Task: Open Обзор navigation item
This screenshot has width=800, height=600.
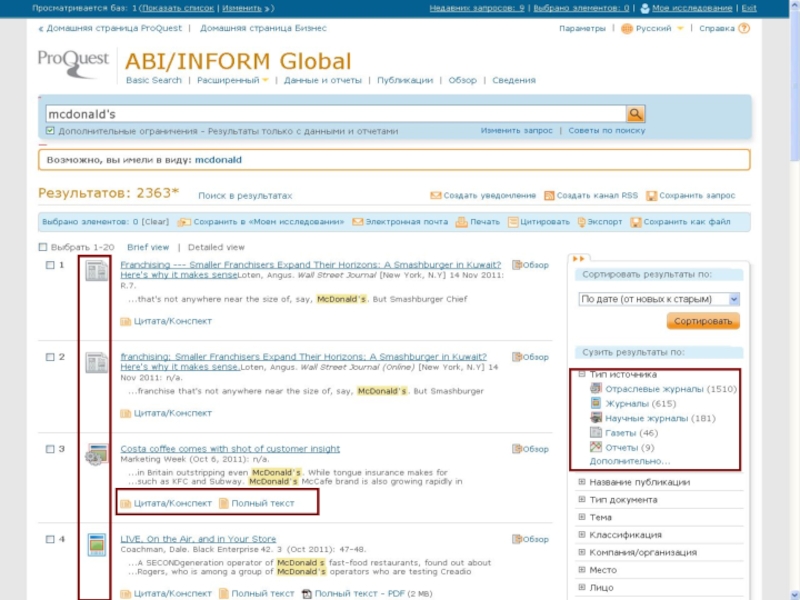Action: [462, 80]
